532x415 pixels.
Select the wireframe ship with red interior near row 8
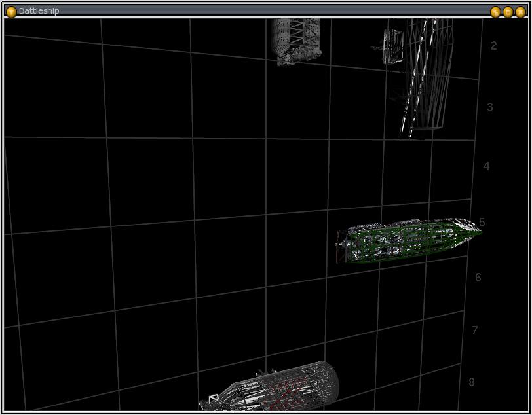[x=270, y=386]
